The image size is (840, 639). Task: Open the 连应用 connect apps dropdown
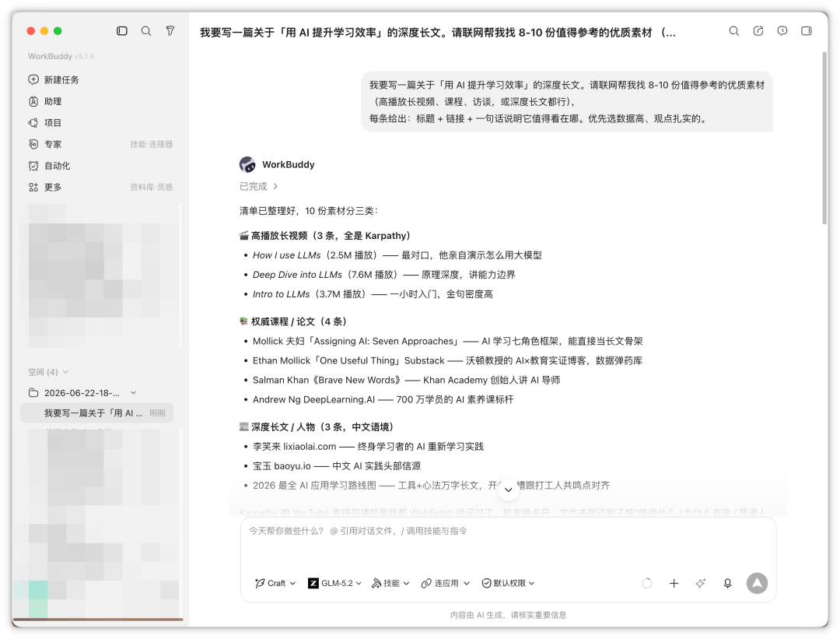(445, 583)
